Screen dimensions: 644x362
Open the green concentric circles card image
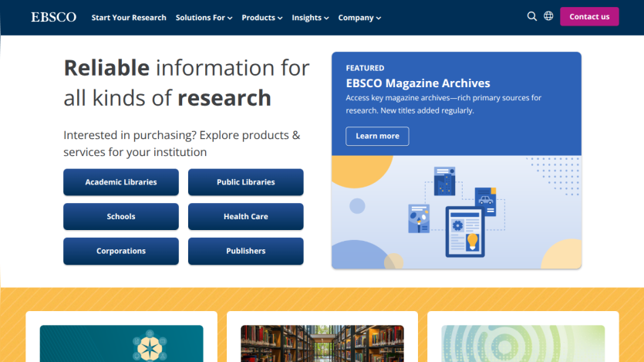[x=523, y=343]
